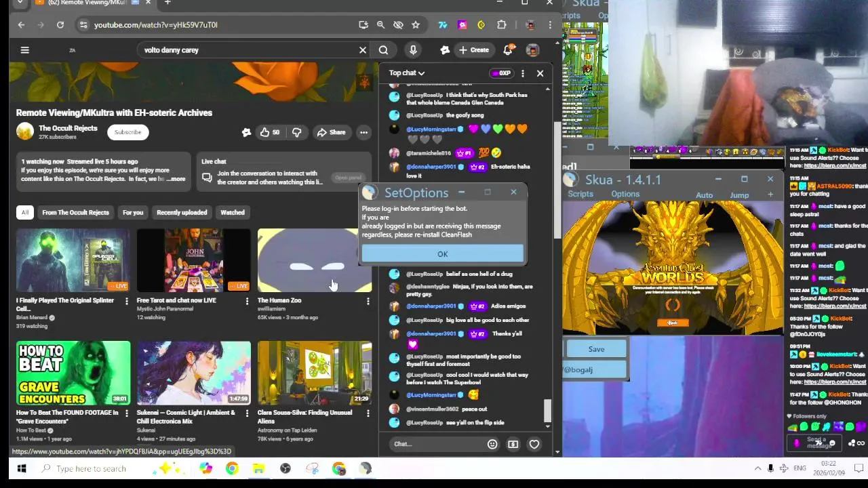The image size is (868, 488).
Task: Click the Chrome address bar URL
Action: click(x=156, y=25)
